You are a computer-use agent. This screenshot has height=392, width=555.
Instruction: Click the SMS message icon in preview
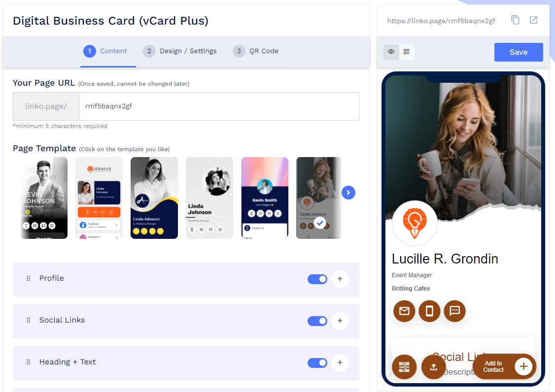pos(454,311)
